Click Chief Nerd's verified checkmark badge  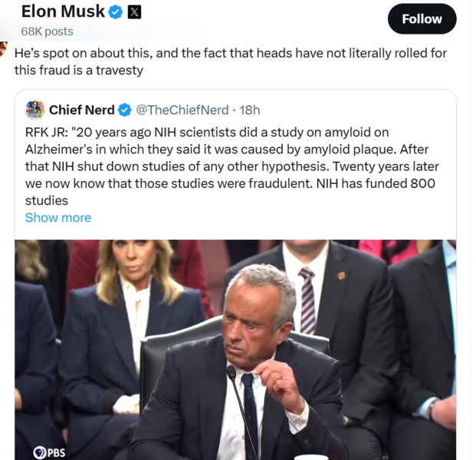tap(126, 110)
